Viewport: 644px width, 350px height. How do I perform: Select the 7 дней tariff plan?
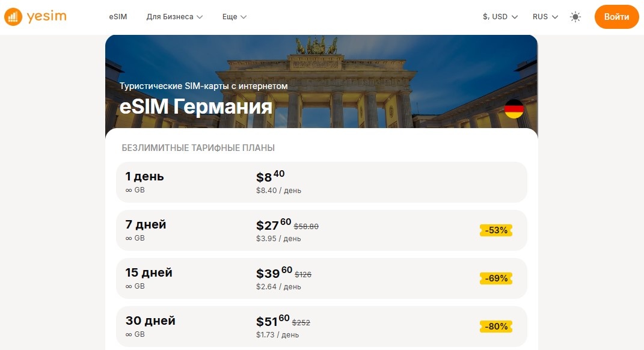coord(322,230)
